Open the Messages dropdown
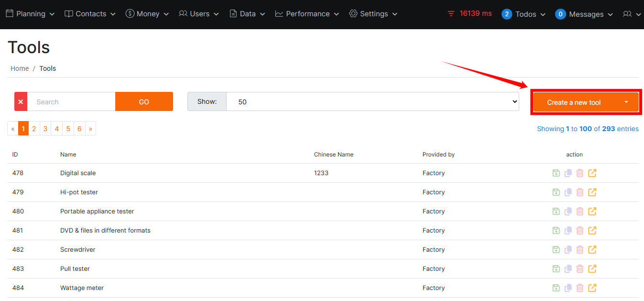 584,14
